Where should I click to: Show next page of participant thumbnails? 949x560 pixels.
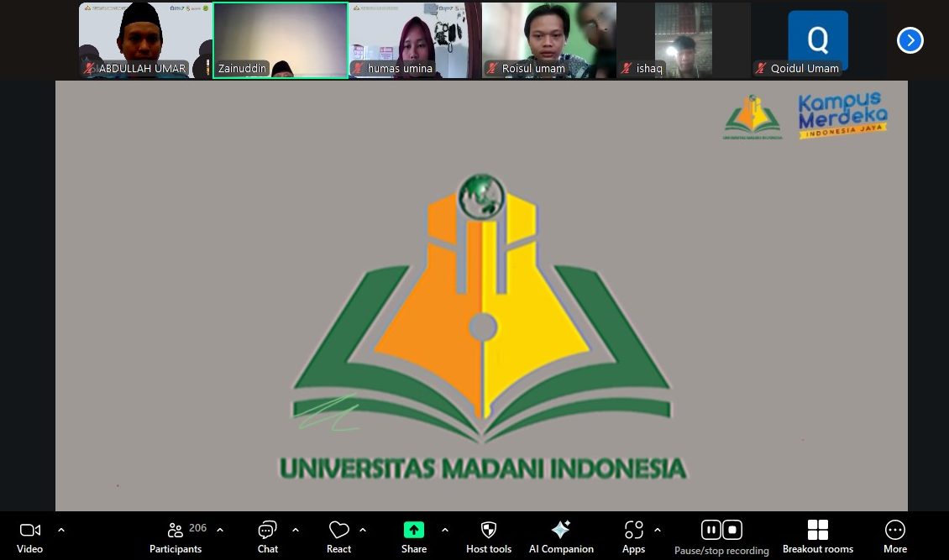click(910, 40)
